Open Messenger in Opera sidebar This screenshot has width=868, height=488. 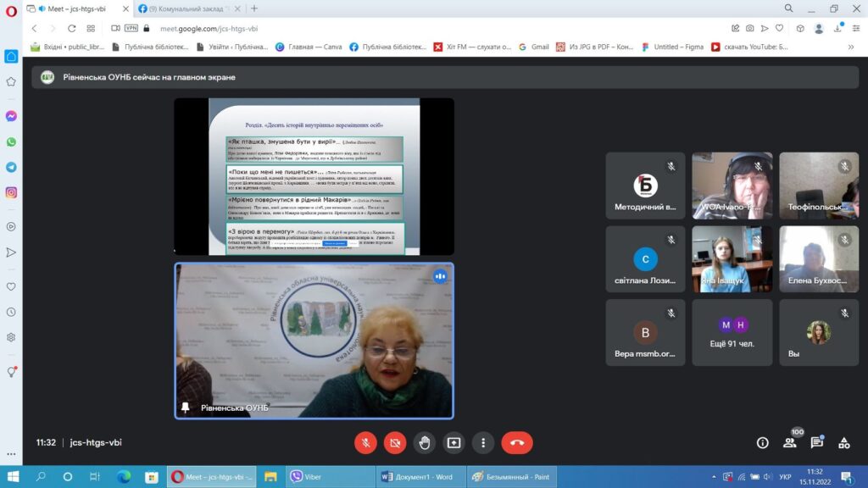pyautogui.click(x=11, y=116)
